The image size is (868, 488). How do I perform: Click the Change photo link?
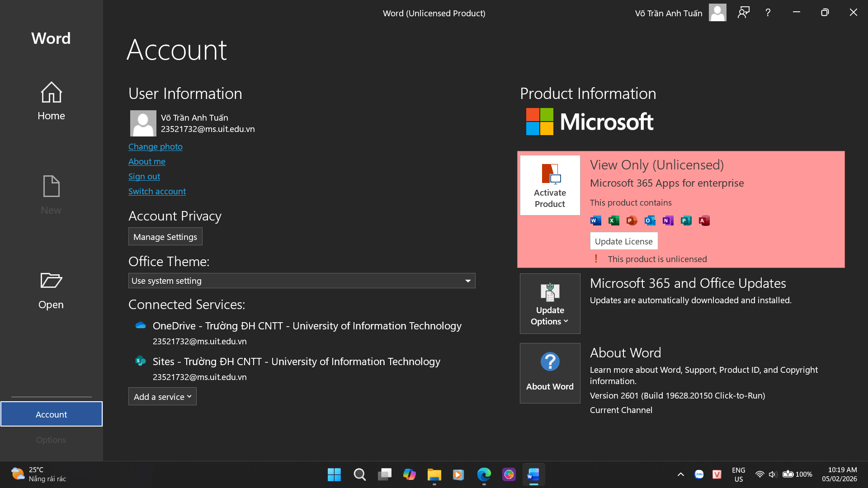pos(155,146)
